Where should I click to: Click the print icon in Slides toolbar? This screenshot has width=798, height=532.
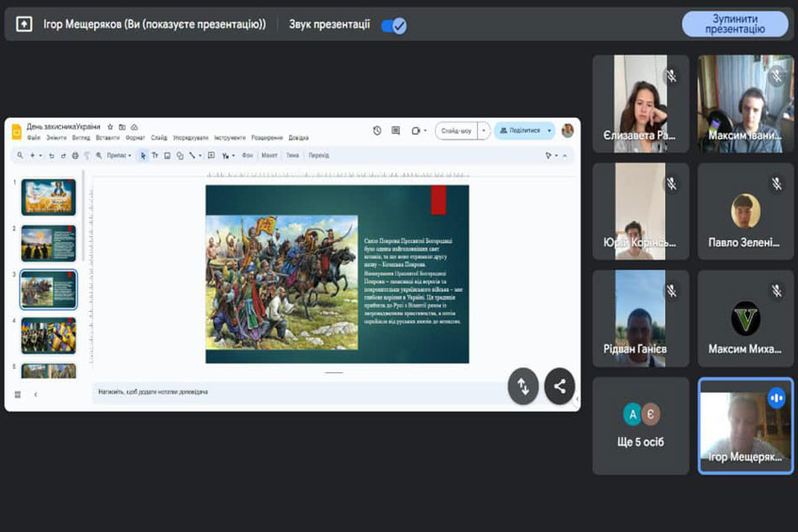pos(74,155)
